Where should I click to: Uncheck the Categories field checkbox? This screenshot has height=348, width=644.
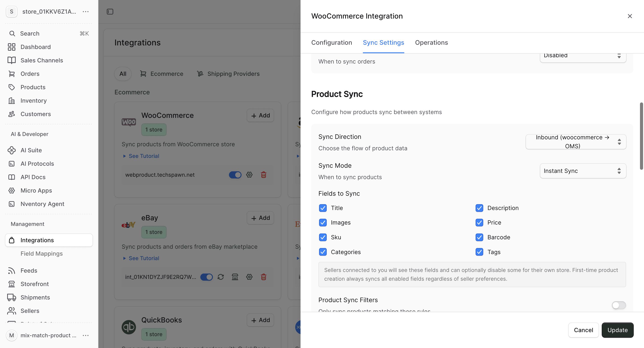[323, 252]
